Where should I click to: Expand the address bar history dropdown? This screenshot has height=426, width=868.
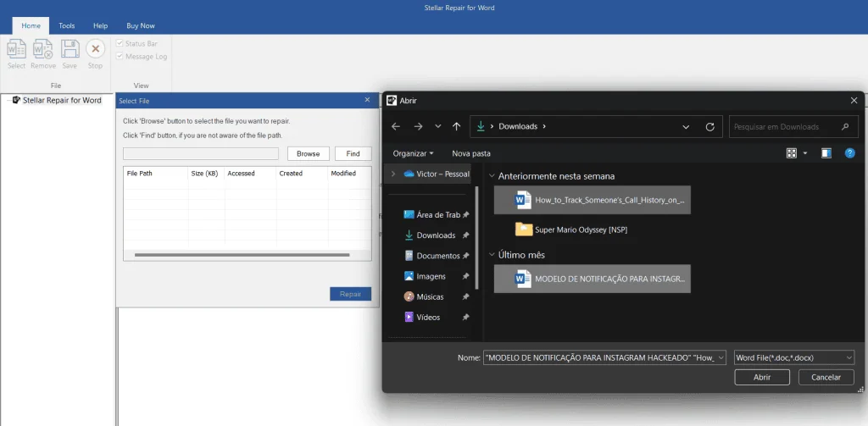pyautogui.click(x=686, y=127)
